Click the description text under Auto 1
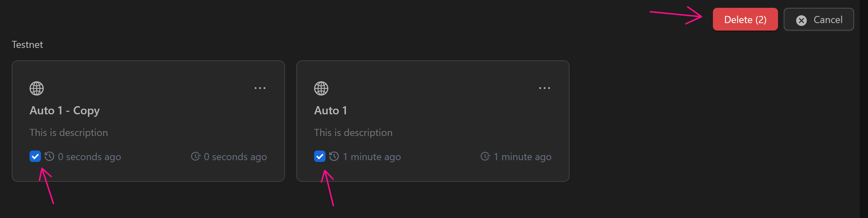Image resolution: width=868 pixels, height=218 pixels. pos(353,132)
